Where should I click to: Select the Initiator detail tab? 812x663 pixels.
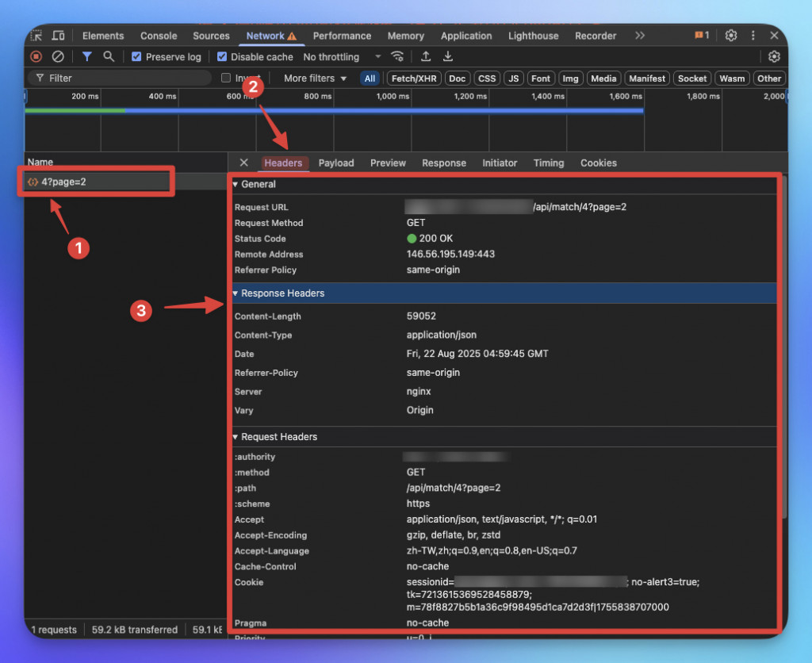(500, 163)
